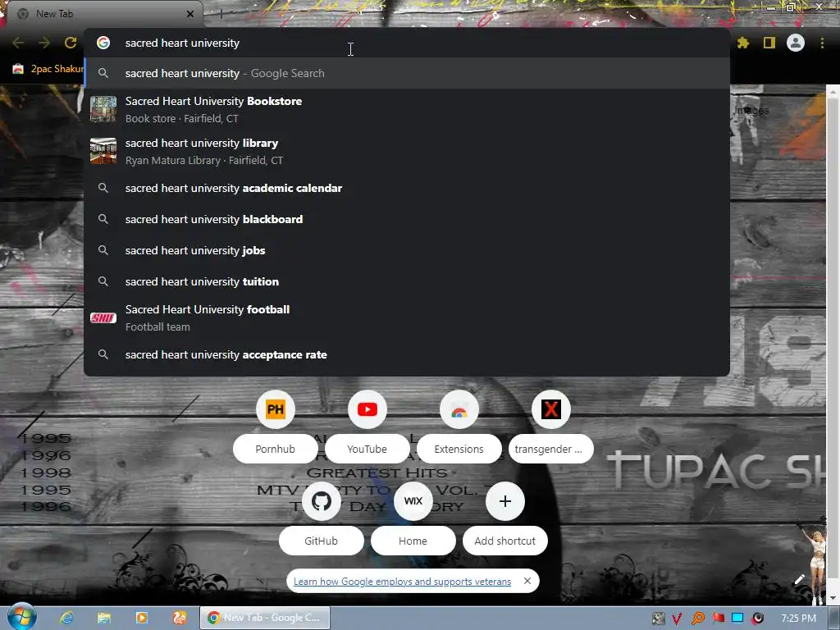The height and width of the screenshot is (630, 840).
Task: Select the sacred heart university library suggestion
Action: (407, 151)
